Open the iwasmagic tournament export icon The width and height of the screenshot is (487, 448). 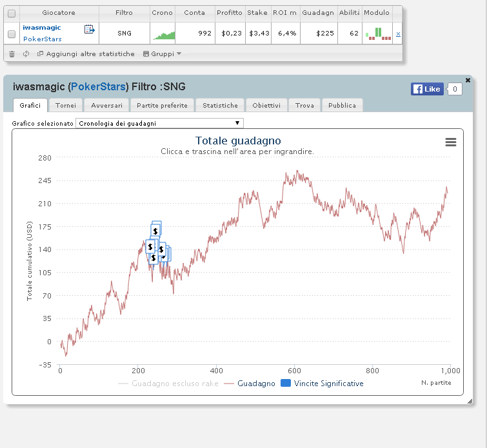90,29
